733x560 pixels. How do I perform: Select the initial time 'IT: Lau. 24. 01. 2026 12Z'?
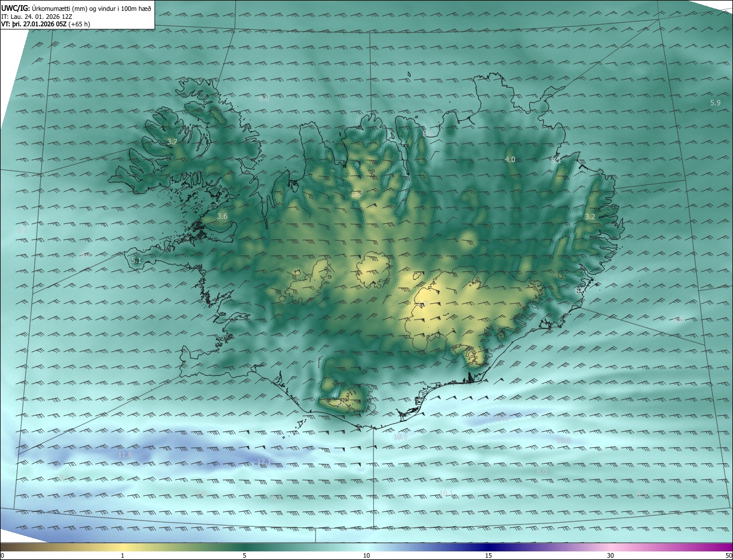(x=38, y=17)
